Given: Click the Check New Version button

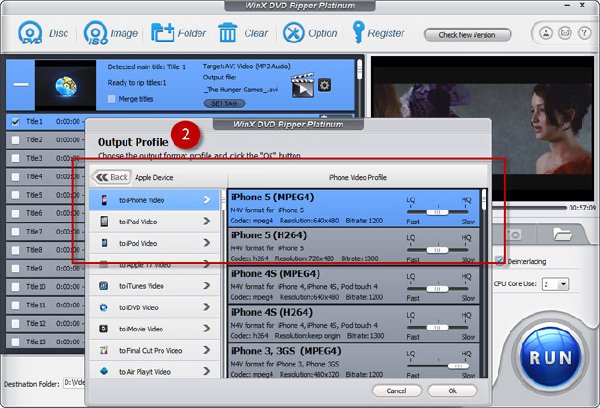Looking at the screenshot, I should (467, 35).
